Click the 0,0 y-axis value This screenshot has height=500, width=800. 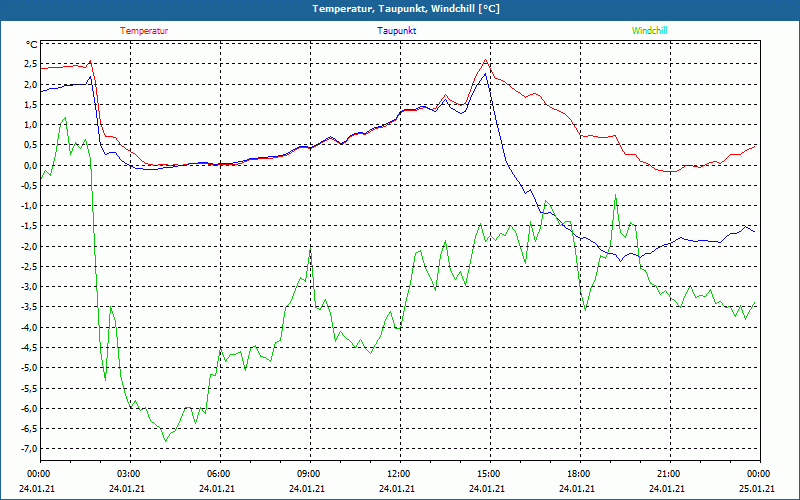31,165
